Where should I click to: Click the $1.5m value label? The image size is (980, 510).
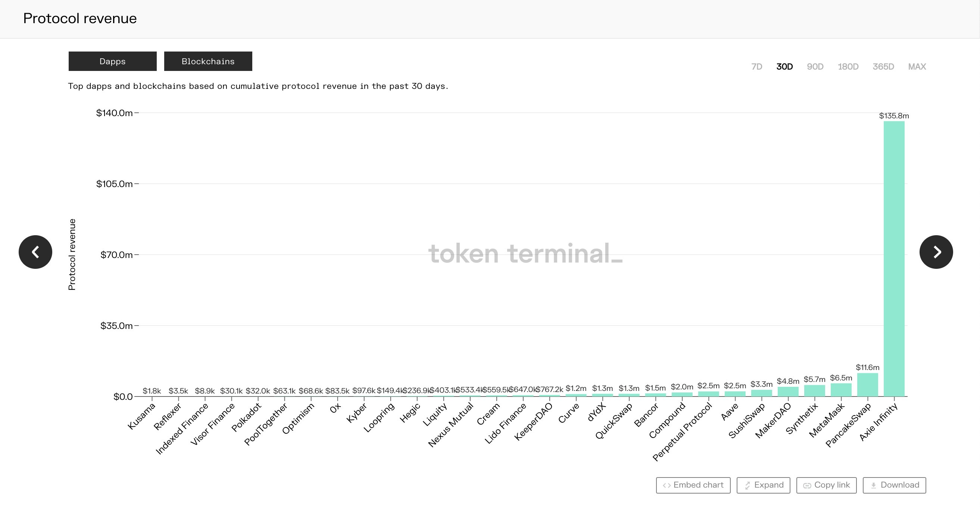pos(655,388)
